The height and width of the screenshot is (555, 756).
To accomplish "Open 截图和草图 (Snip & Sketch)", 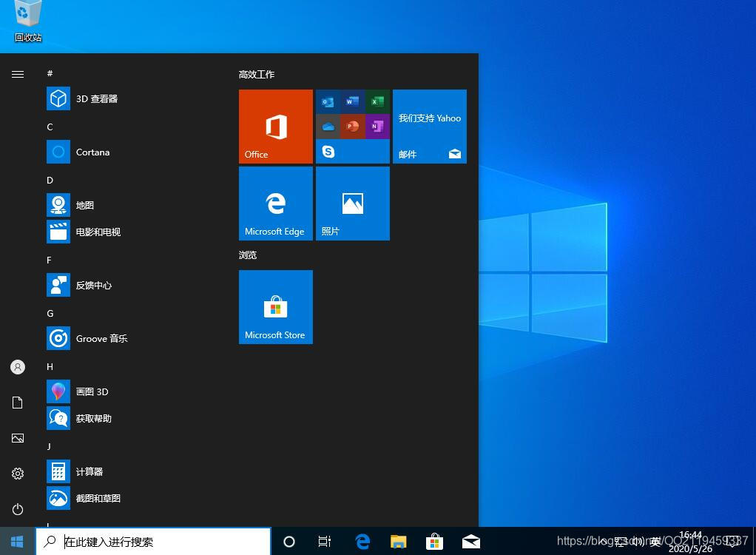I will [x=130, y=498].
